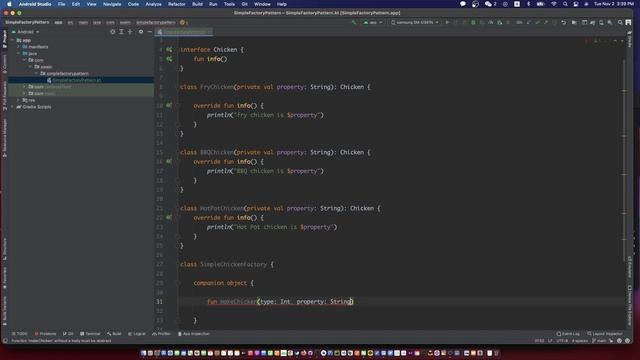Click the Wi-Fi icon in menu bar
Screen dimensions: 640x360
coord(554,4)
